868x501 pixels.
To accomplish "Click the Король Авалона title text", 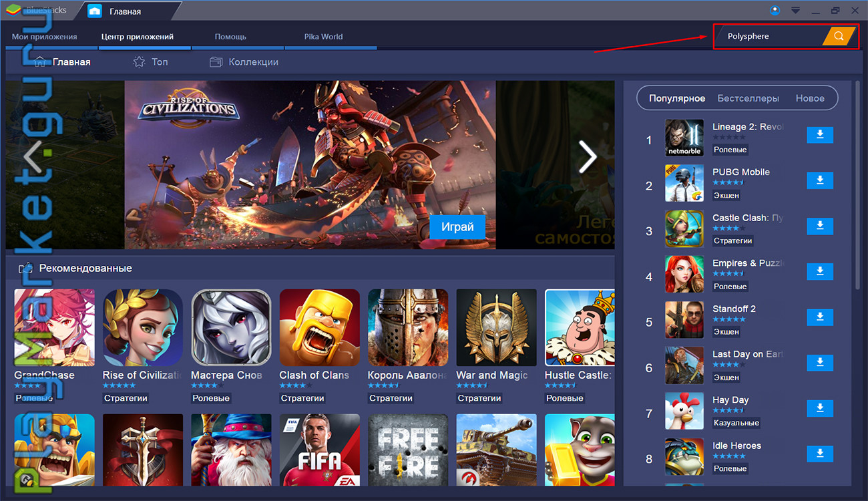I will tap(407, 375).
